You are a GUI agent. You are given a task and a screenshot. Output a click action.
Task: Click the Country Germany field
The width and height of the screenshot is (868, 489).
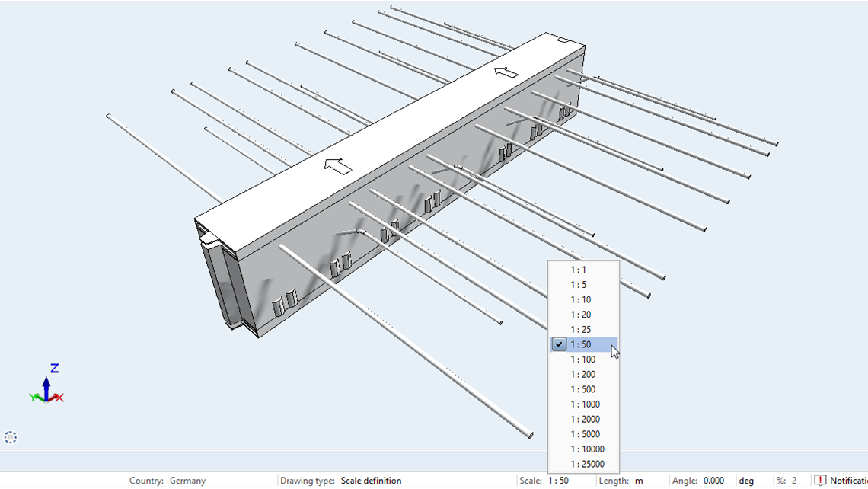pyautogui.click(x=187, y=481)
